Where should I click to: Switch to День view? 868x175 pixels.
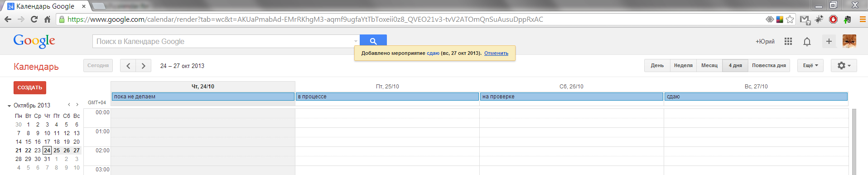coord(657,66)
